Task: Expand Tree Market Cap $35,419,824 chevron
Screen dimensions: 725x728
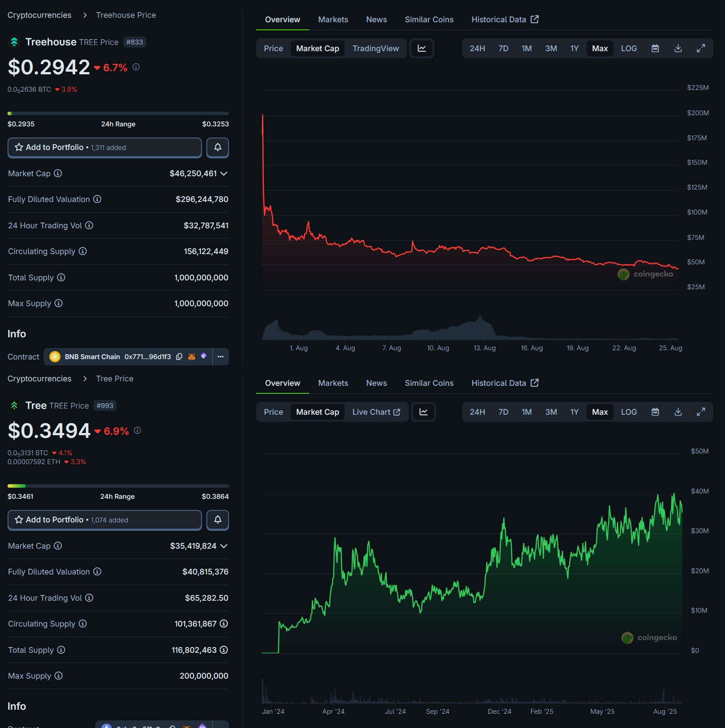Action: coord(224,546)
